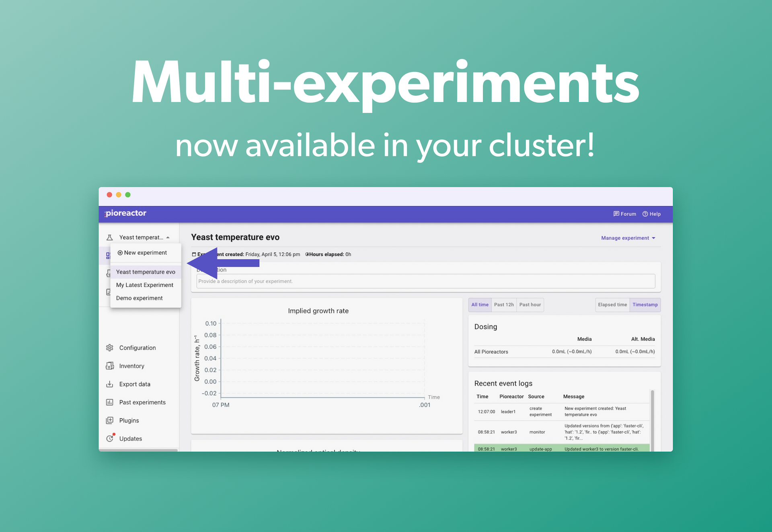
Task: Click the Past experiments chart icon
Action: [x=109, y=402]
